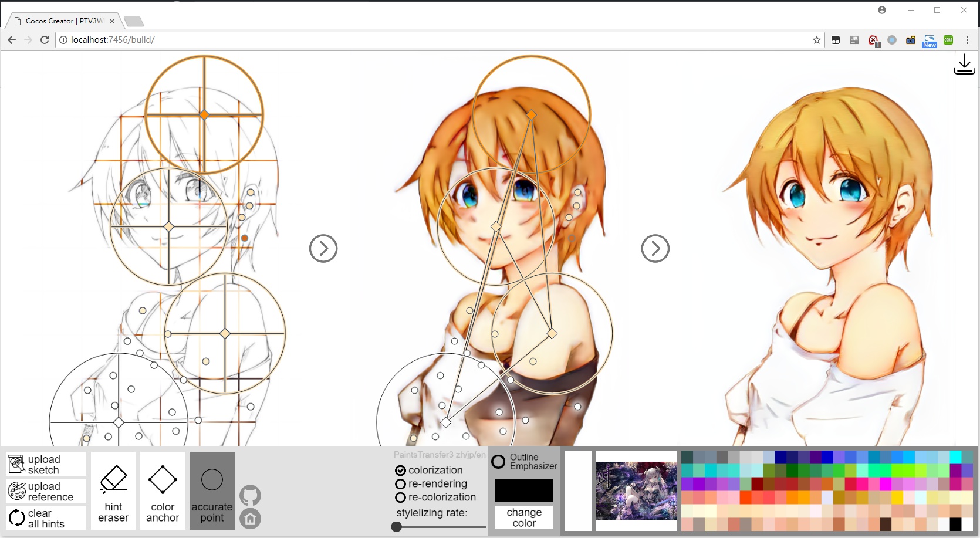Click the orange hint point near sketch ear

(x=245, y=238)
